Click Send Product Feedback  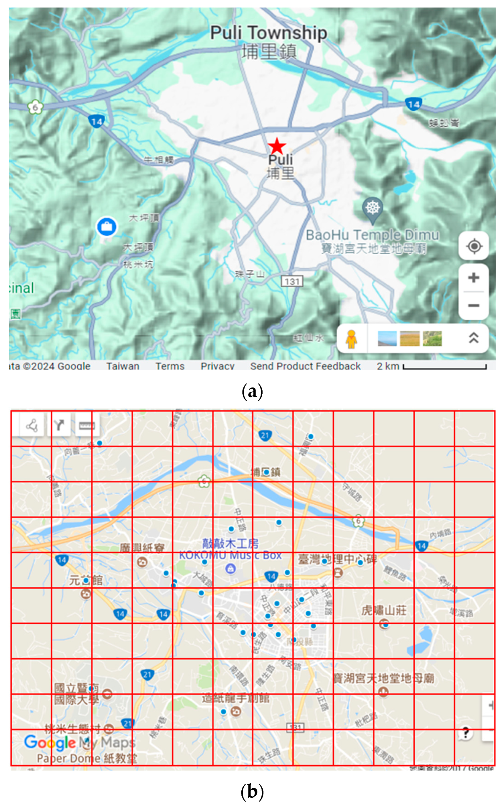[x=305, y=366]
